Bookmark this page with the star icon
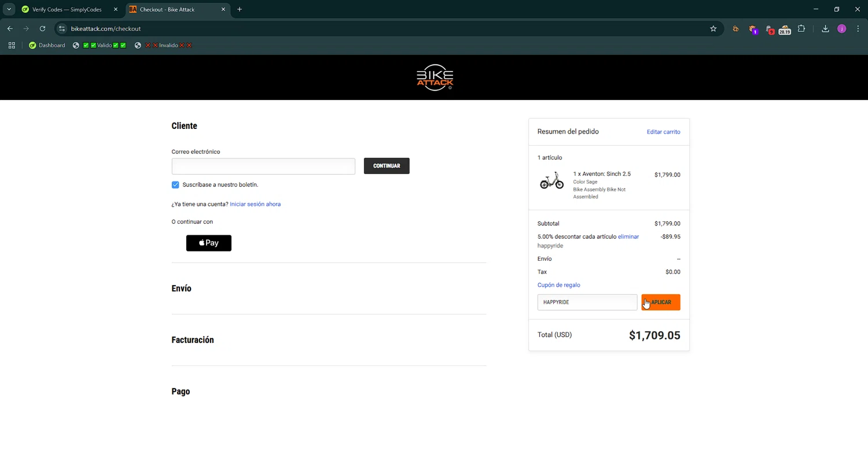The width and height of the screenshot is (868, 470). pos(713,28)
